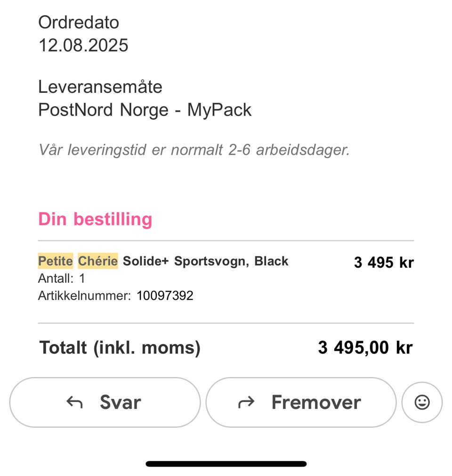Tap the order date 12.08.2025
The image size is (452, 476).
[83, 45]
